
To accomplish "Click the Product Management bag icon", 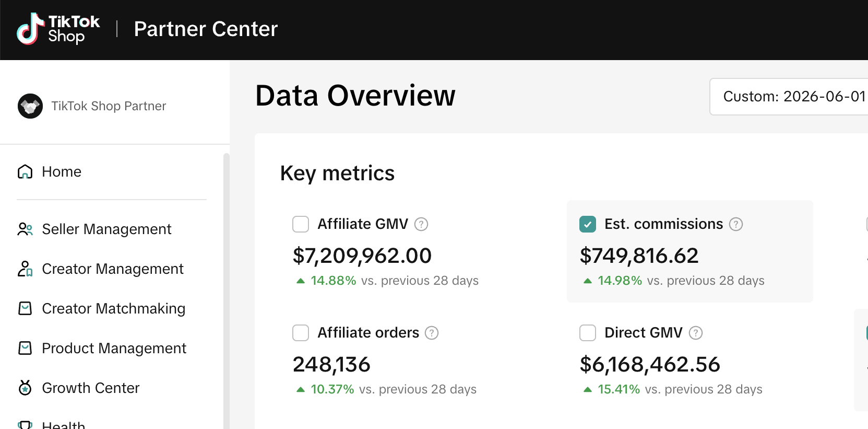I will (25, 348).
